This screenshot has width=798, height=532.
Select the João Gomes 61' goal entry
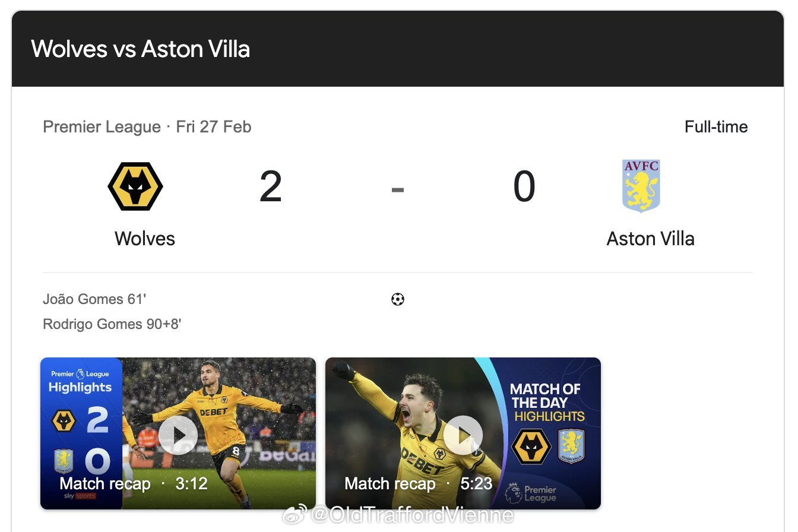click(94, 299)
